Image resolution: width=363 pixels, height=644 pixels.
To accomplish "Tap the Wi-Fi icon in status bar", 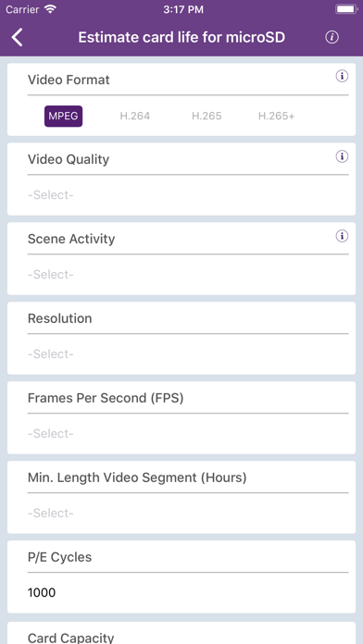I will pos(50,9).
